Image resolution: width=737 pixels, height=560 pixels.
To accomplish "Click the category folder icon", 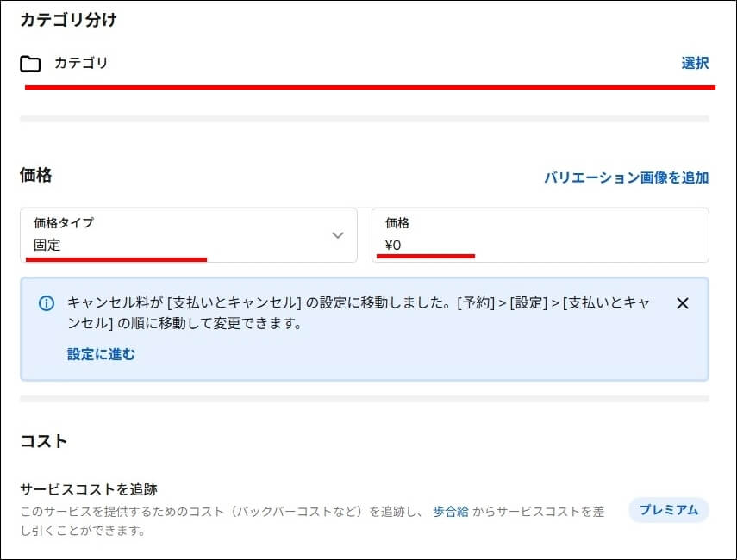I will [30, 64].
